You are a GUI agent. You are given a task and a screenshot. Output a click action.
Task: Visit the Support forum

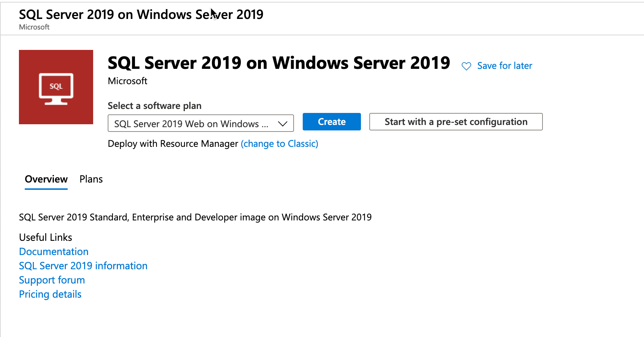pos(52,280)
